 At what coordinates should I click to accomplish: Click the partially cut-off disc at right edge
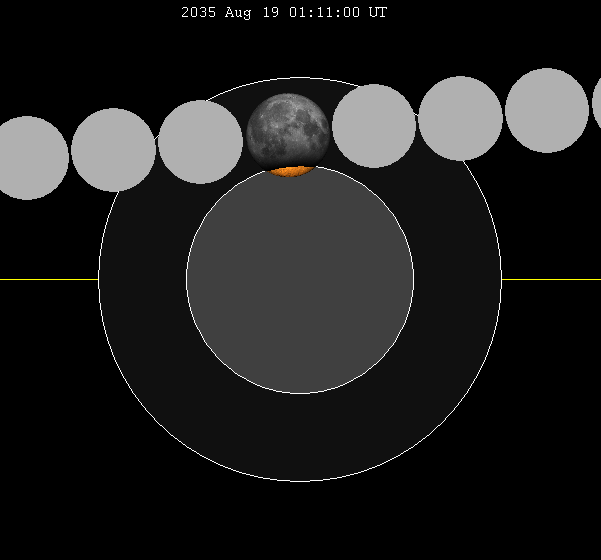[x=596, y=102]
